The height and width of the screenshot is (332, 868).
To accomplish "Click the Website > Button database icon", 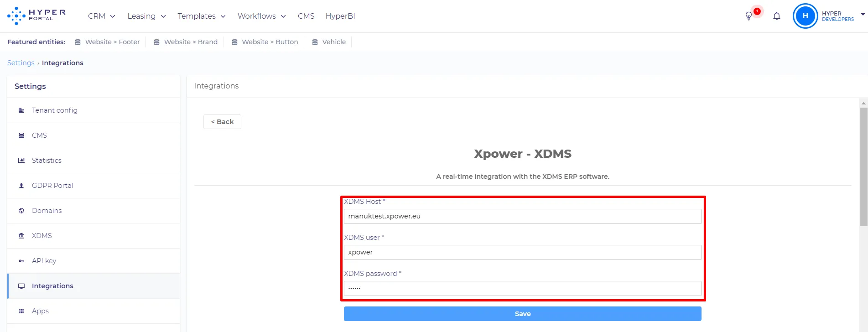I will [235, 42].
